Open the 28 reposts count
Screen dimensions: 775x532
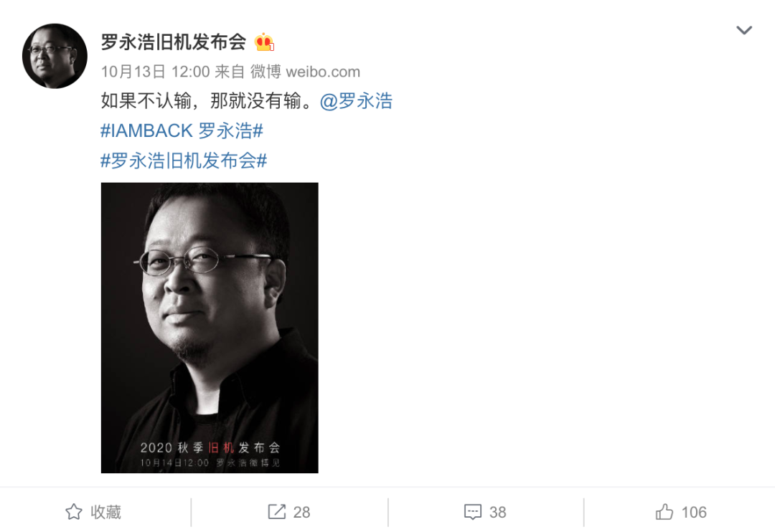point(301,512)
